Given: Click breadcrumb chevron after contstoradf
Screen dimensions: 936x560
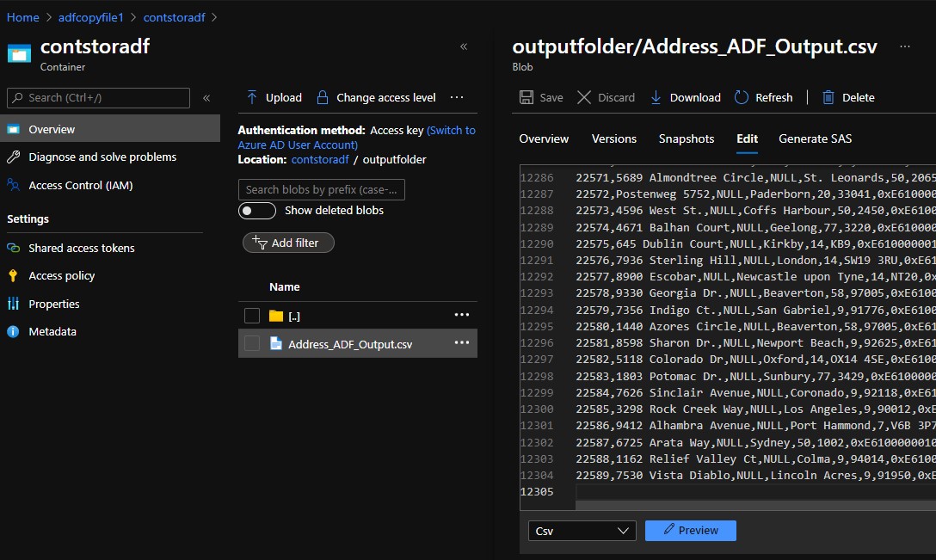Looking at the screenshot, I should point(214,17).
